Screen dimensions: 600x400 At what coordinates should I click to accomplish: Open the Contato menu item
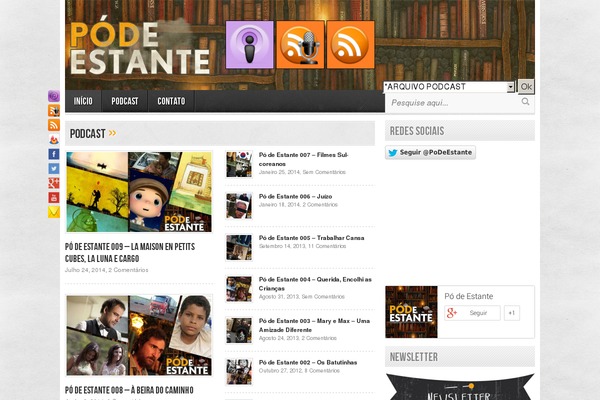(171, 101)
